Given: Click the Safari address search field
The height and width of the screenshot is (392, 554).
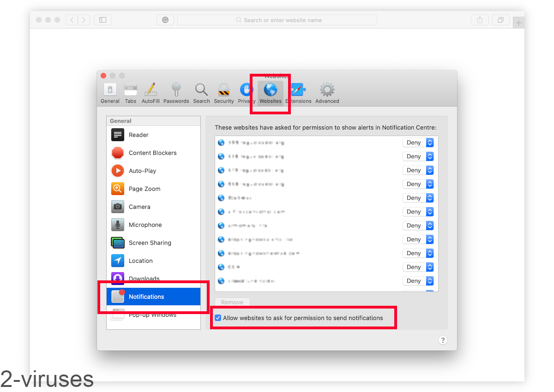Looking at the screenshot, I should pos(277,20).
